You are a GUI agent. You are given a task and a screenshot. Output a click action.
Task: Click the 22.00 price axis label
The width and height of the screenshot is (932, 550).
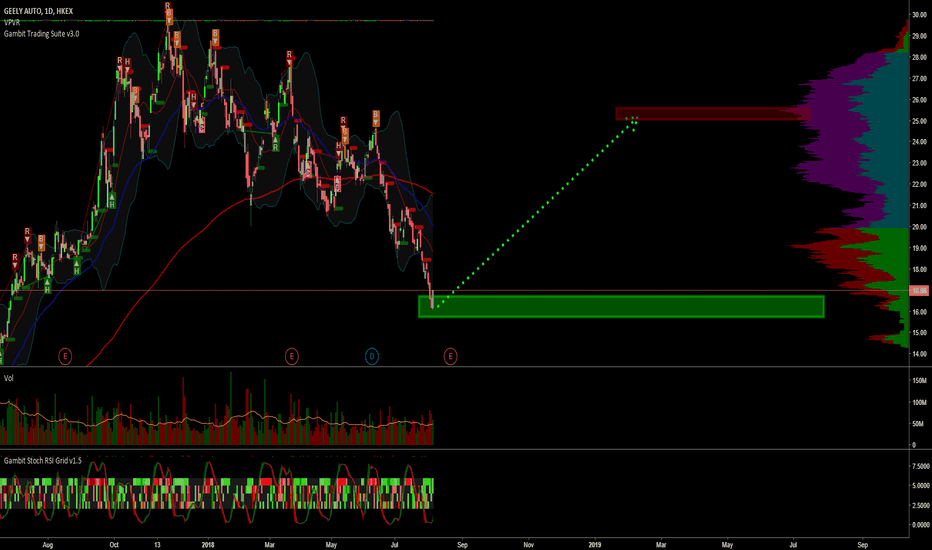[x=919, y=184]
